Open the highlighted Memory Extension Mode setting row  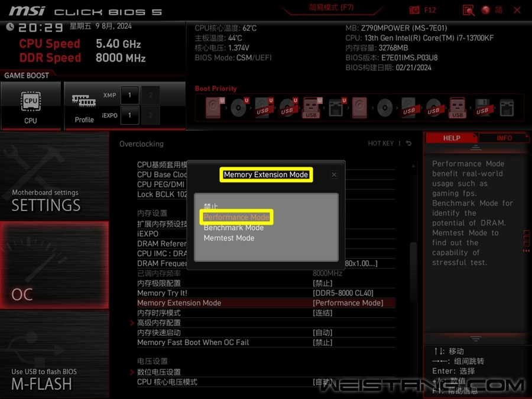coord(267,303)
